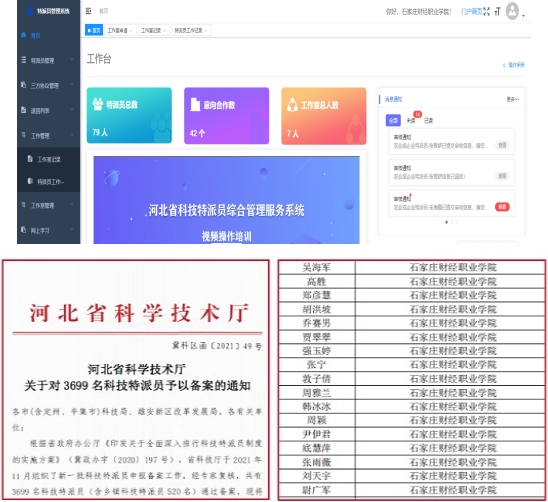Collapse the sidebar using the hamburger icon

coord(88,11)
